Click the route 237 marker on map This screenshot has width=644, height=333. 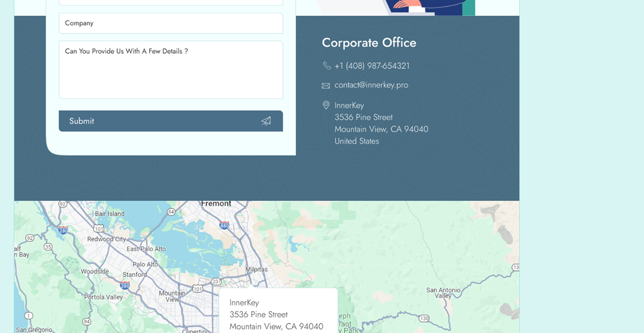216,281
